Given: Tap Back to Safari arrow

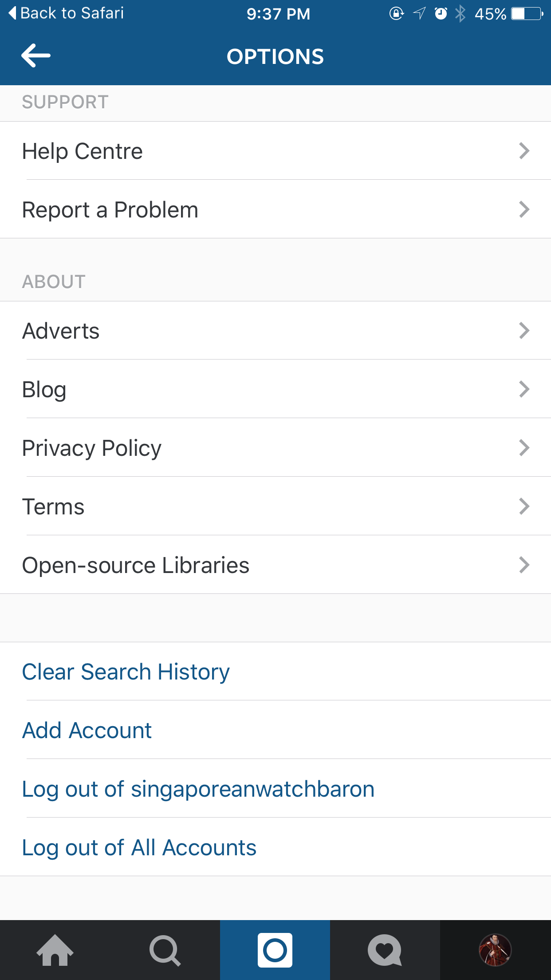Looking at the screenshot, I should pyautogui.click(x=12, y=13).
